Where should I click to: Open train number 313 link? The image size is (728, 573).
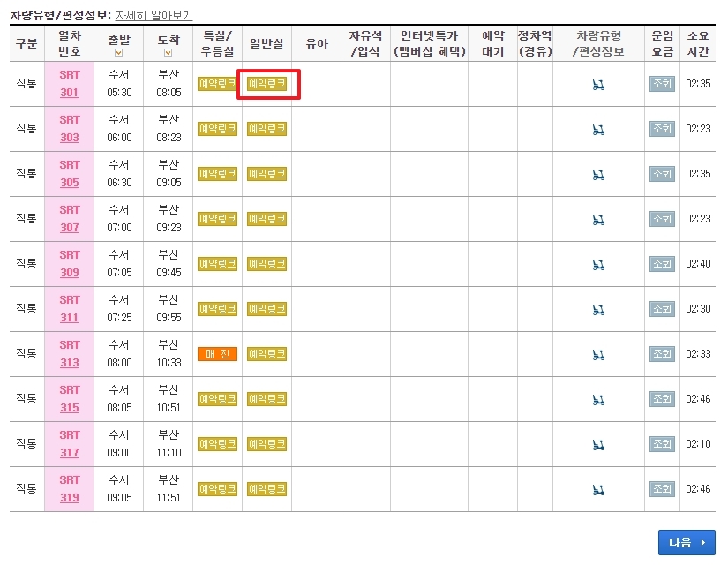pos(69,363)
